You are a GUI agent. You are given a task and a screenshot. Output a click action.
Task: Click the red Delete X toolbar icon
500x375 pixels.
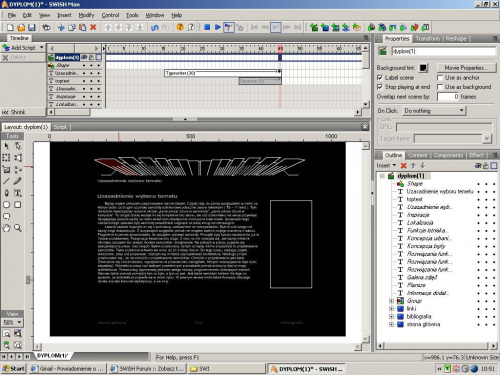tap(93, 27)
